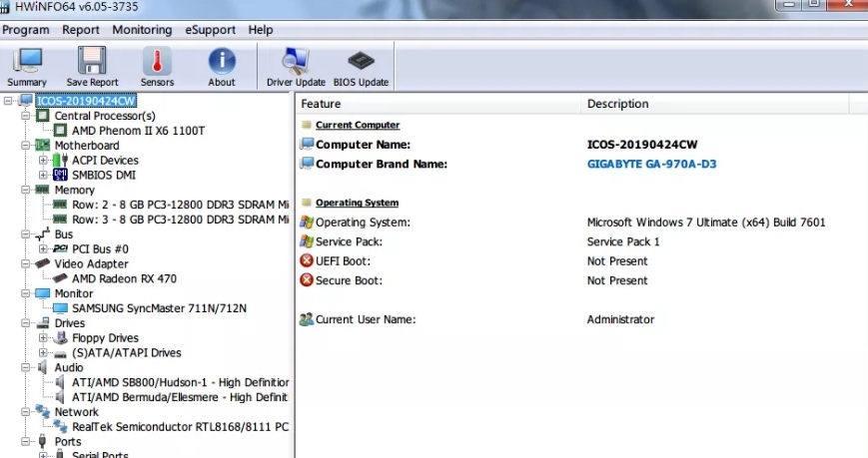868x458 pixels.
Task: Open the Program menu
Action: click(x=26, y=30)
